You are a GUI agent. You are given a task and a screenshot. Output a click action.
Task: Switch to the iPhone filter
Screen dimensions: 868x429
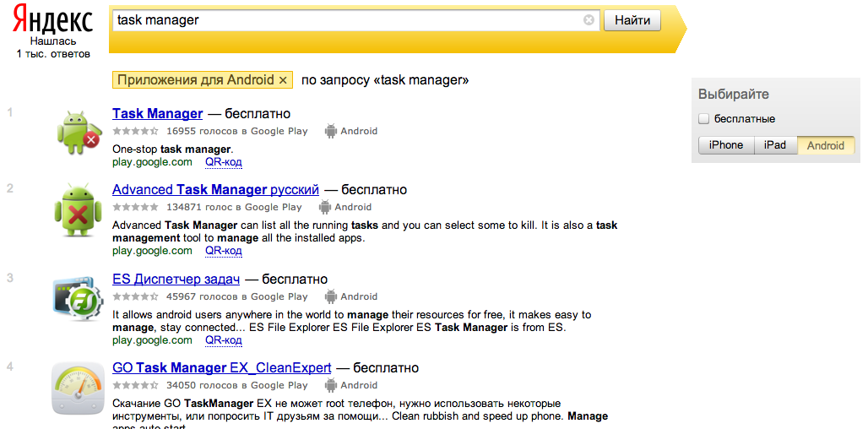(x=726, y=145)
